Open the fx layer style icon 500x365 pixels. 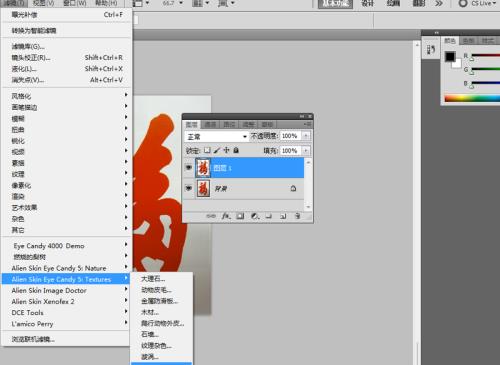(226, 216)
